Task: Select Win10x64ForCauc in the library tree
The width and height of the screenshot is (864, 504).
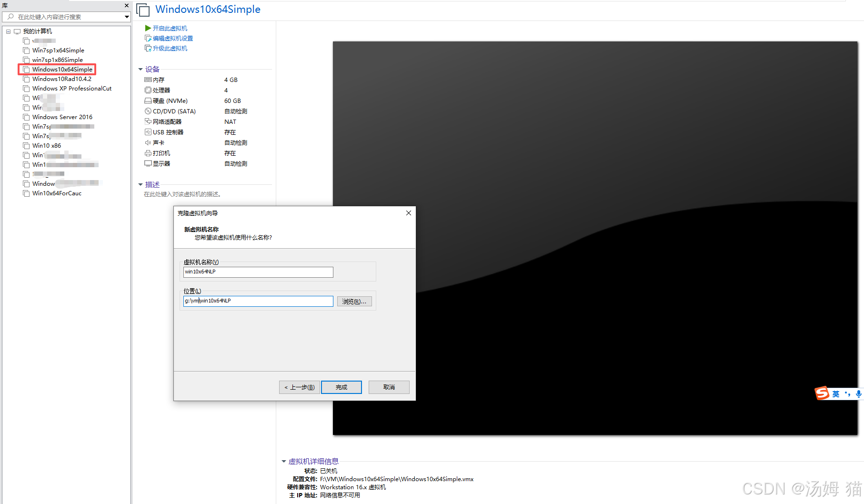Action: click(x=57, y=193)
